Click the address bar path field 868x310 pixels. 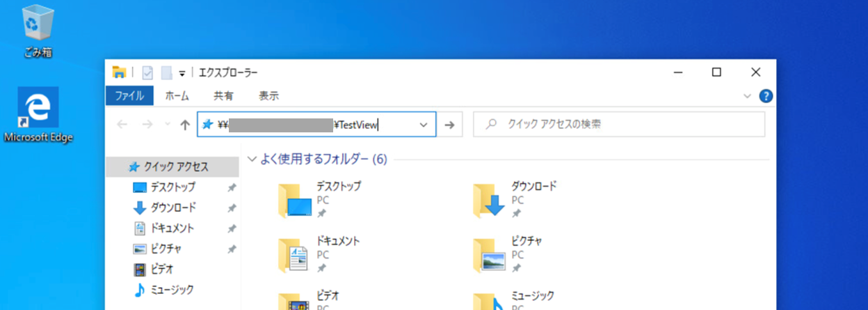coord(316,125)
